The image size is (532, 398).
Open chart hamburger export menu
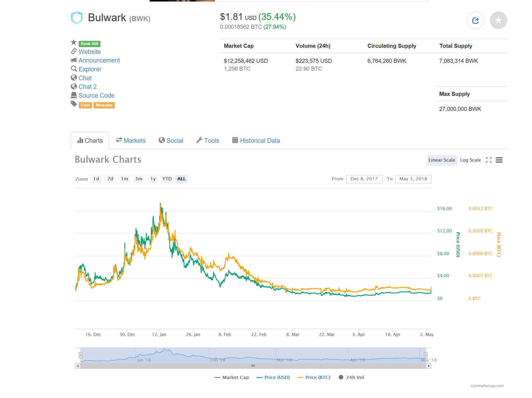(499, 160)
